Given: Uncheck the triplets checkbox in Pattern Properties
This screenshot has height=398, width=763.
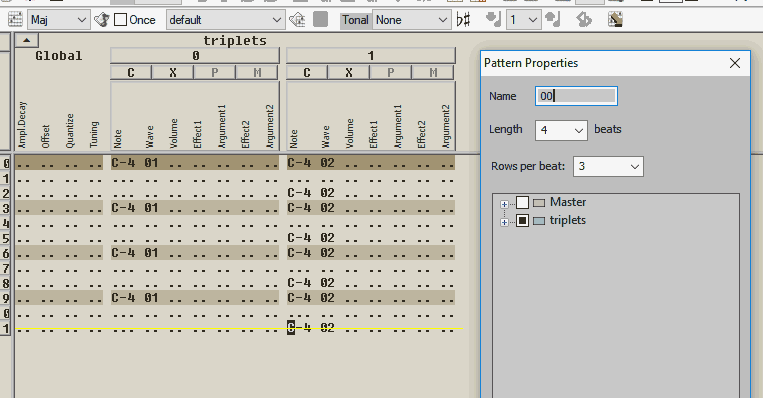Looking at the screenshot, I should tap(522, 221).
